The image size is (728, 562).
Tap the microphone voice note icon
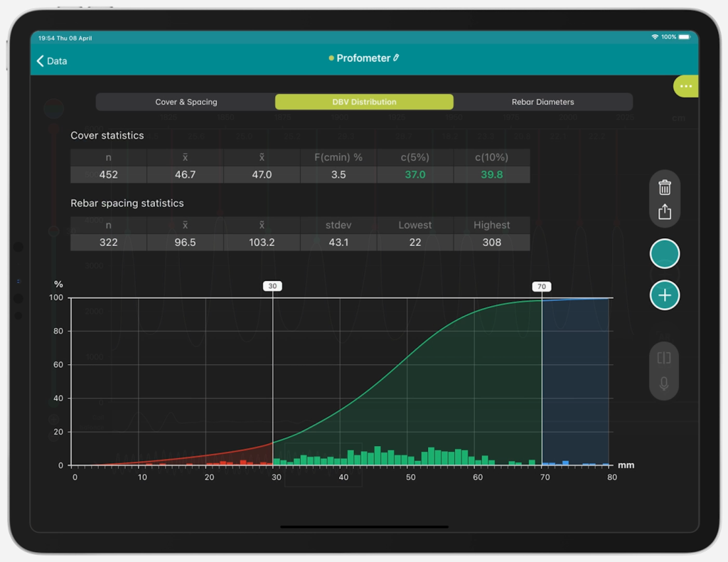(664, 383)
